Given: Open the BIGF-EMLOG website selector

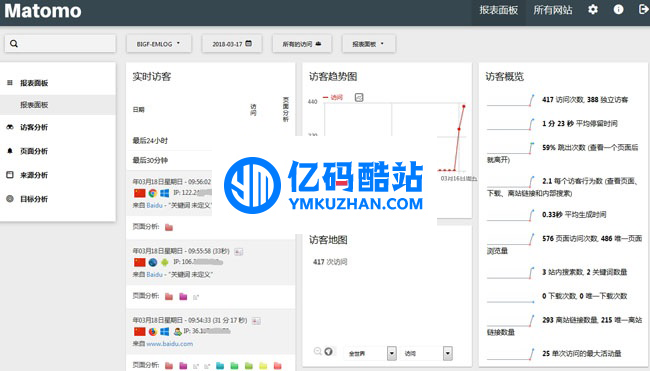Looking at the screenshot, I should [x=159, y=44].
